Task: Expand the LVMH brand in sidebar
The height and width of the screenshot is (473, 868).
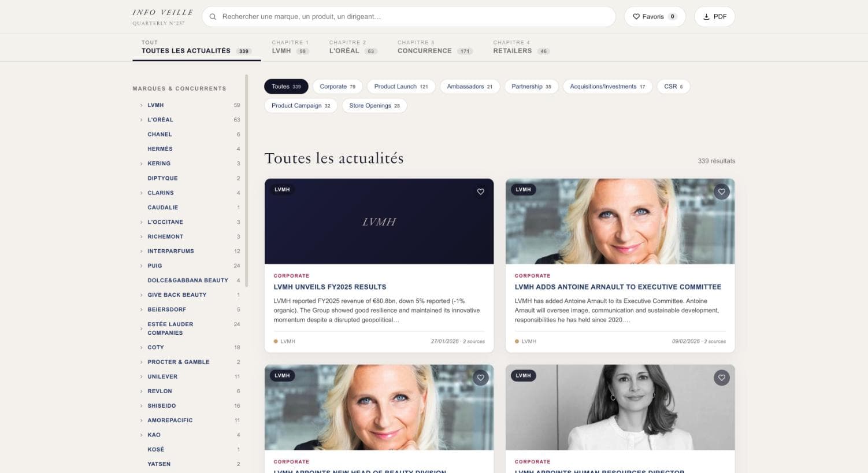Action: click(x=141, y=105)
